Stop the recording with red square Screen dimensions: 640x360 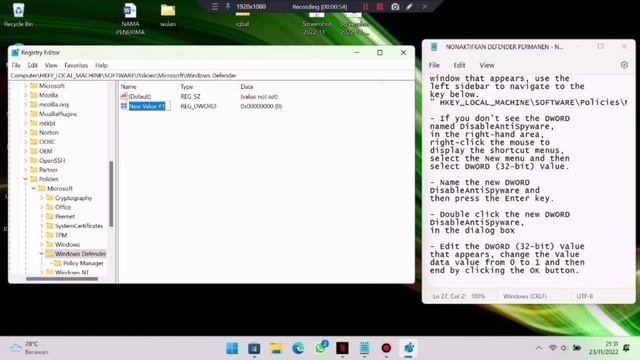coord(380,7)
